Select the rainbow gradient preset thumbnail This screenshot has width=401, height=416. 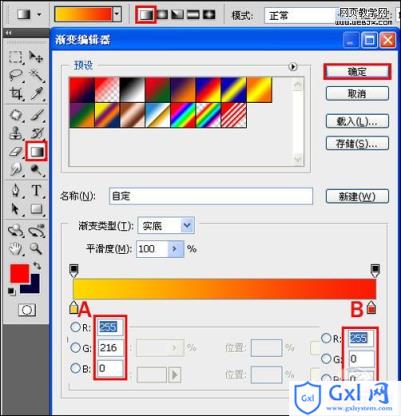[183, 115]
